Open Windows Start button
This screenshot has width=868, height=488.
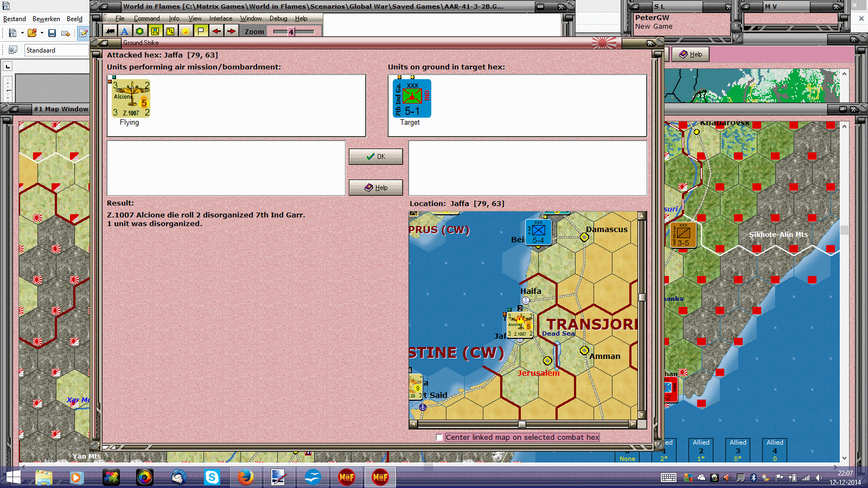tap(13, 477)
